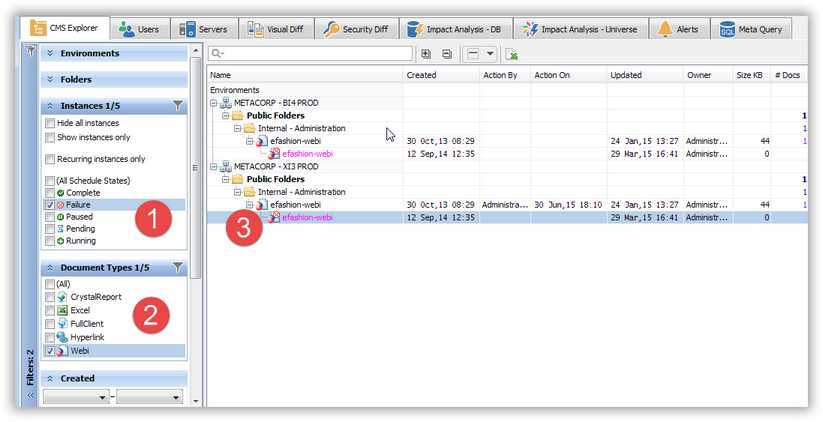The width and height of the screenshot is (823, 422).
Task: Click the Alerts bell icon
Action: [665, 29]
